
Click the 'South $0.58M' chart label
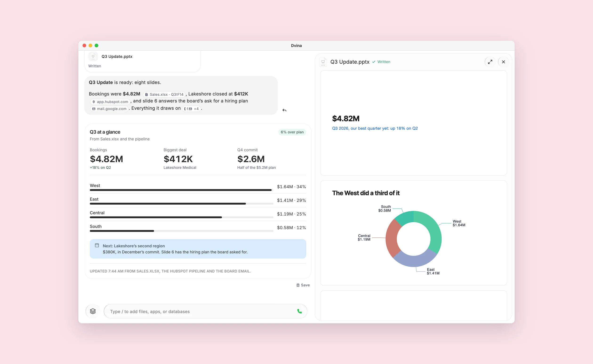click(385, 208)
